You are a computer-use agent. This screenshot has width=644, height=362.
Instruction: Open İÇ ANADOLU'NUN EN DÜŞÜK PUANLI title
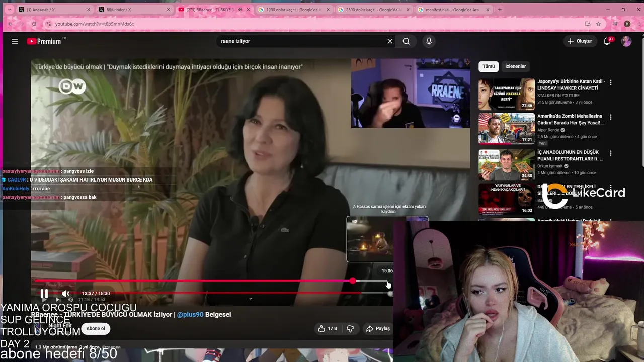[570, 156]
